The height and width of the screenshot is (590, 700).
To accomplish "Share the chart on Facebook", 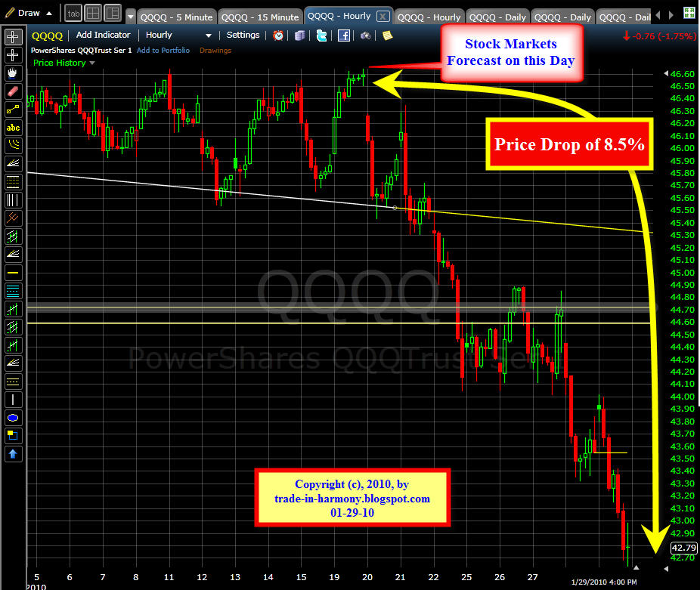I will pos(344,36).
